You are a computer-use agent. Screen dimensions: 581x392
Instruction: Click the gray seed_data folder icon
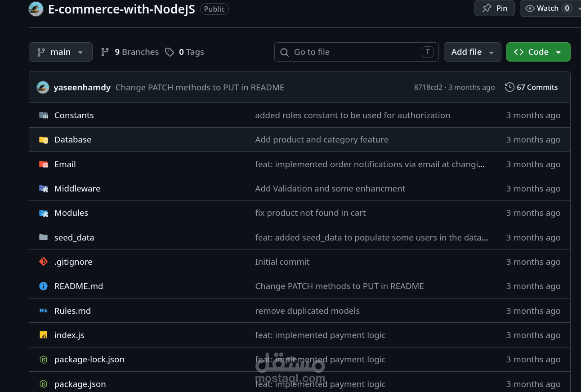(x=44, y=237)
